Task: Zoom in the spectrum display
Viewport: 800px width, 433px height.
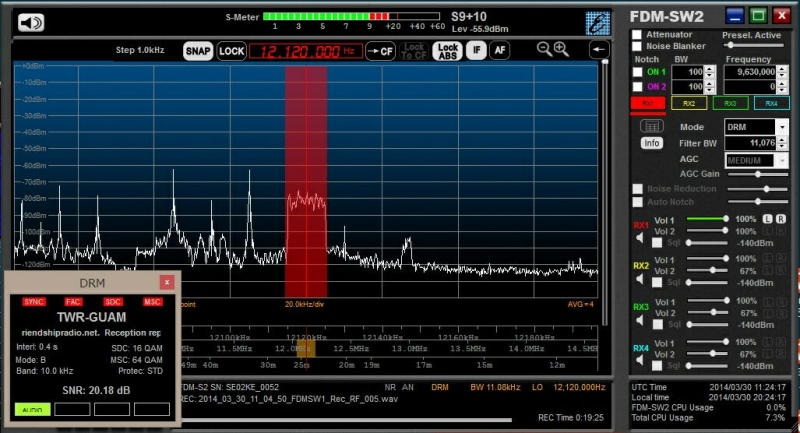Action: (x=561, y=49)
